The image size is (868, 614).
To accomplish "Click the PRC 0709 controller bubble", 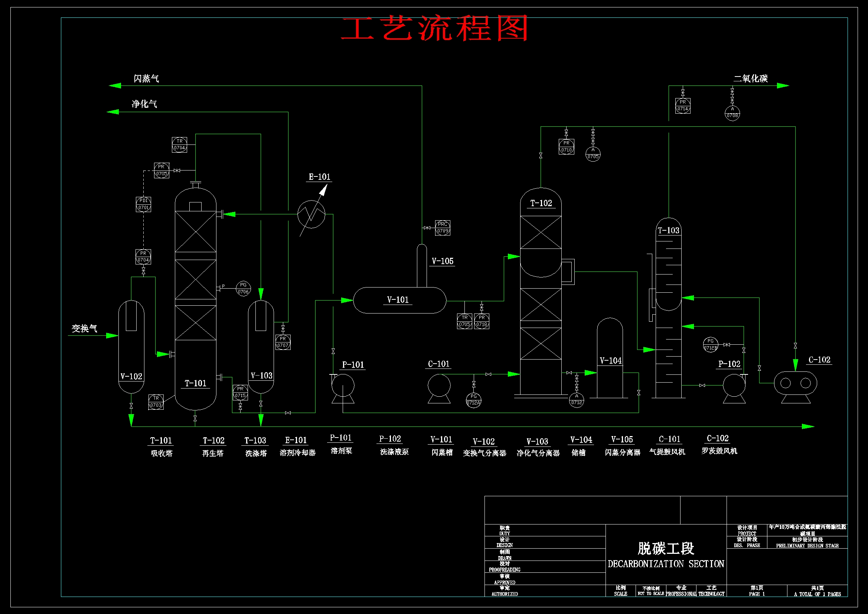I will 442,229.
